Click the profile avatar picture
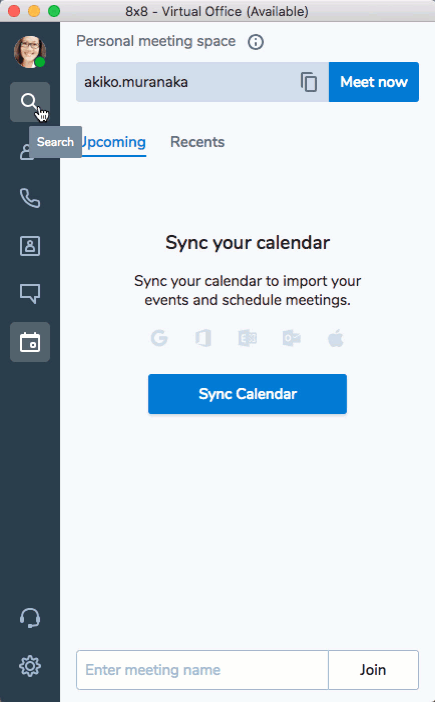The width and height of the screenshot is (435, 702). click(30, 52)
